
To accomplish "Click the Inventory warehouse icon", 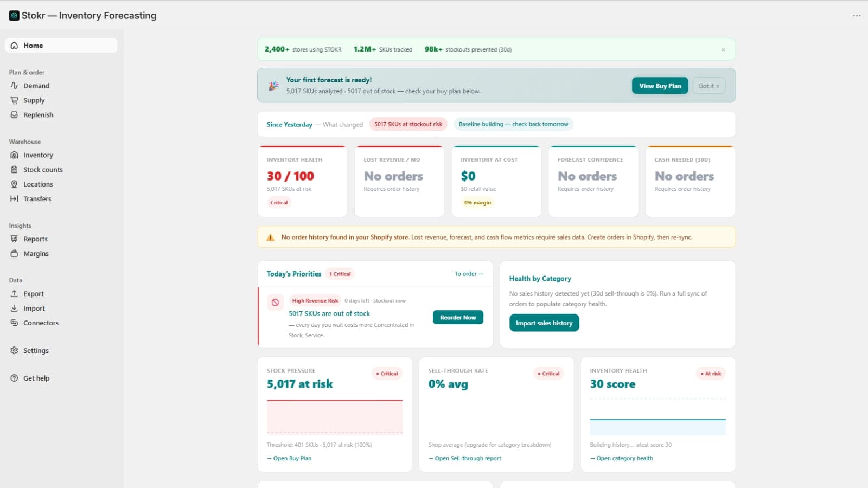I will tap(14, 155).
